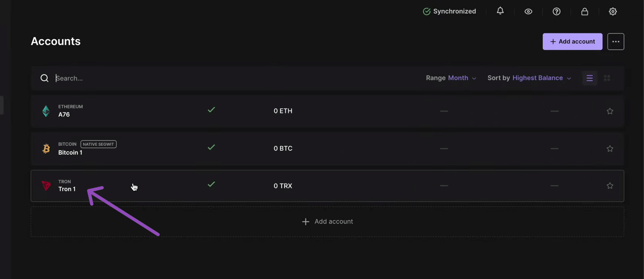
Task: Click the Synchronized status indicator
Action: click(450, 12)
